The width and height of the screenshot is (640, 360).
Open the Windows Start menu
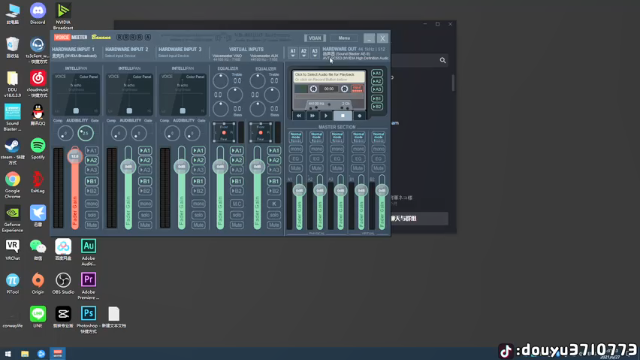click(8, 353)
